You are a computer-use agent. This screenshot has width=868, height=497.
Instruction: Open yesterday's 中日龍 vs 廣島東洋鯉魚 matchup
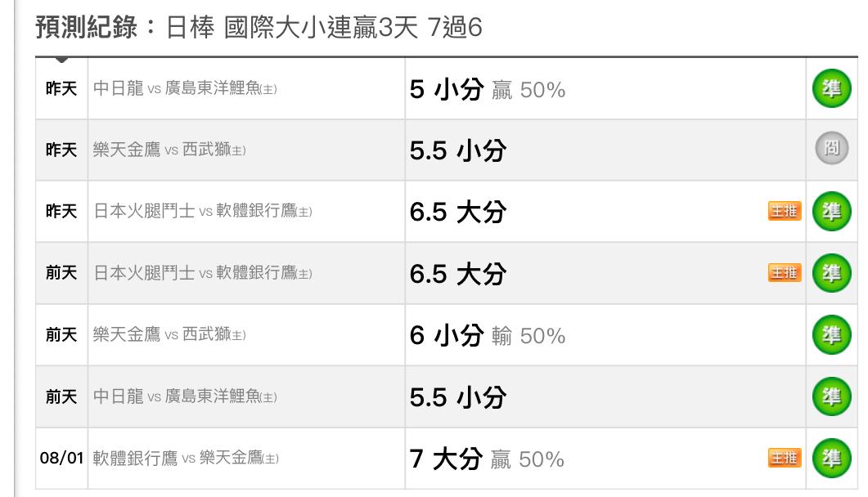(185, 88)
